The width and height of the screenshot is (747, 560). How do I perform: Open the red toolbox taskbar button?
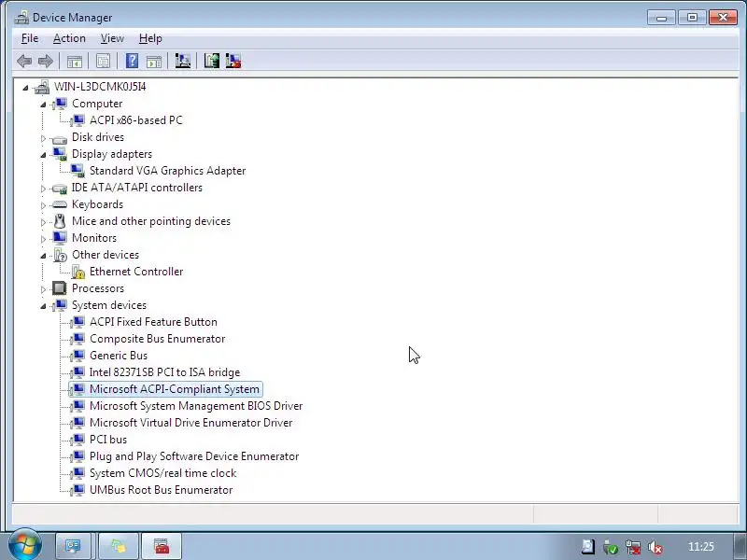pyautogui.click(x=162, y=546)
